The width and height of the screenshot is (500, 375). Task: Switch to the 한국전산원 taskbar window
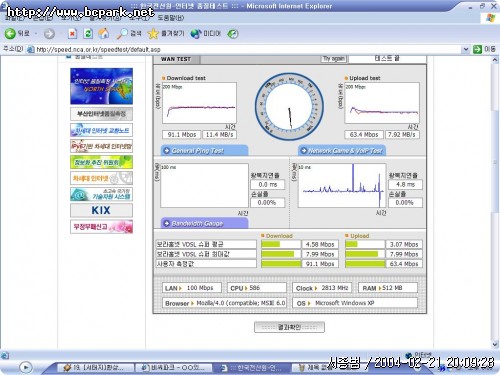[x=252, y=368]
